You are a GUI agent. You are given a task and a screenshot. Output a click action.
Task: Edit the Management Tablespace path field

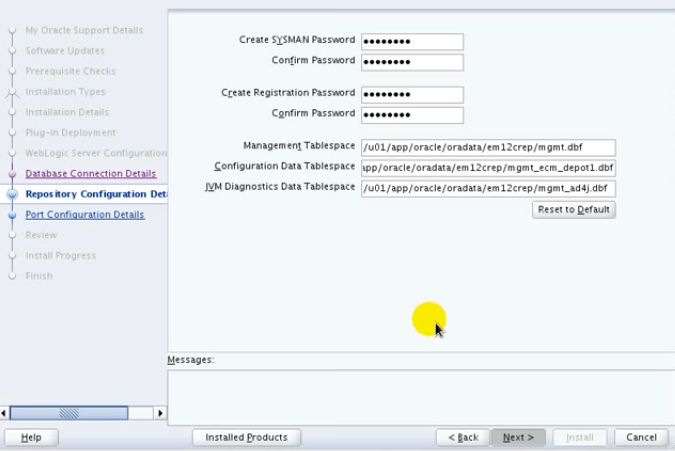[488, 148]
